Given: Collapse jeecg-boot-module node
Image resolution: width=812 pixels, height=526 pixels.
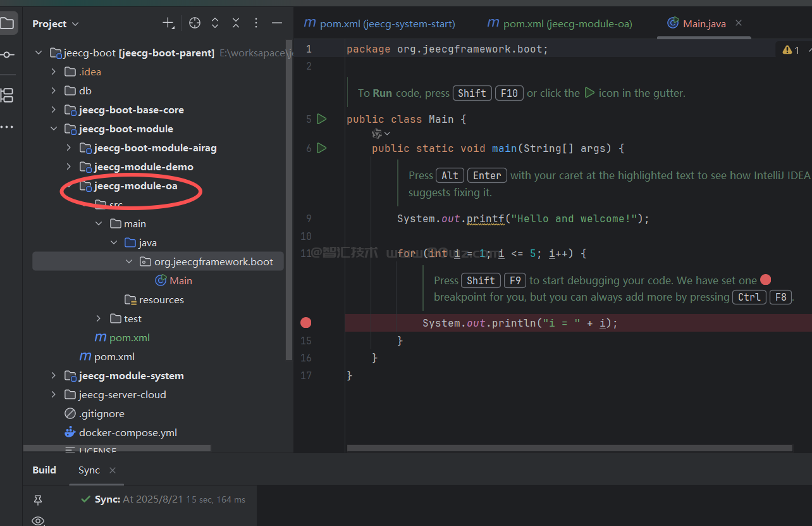Looking at the screenshot, I should pos(54,129).
